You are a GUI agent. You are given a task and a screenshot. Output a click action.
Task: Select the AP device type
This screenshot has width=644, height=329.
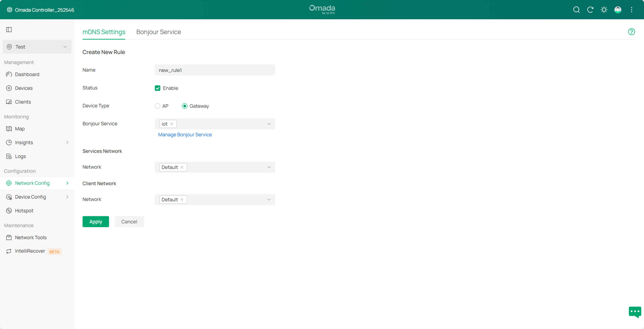click(157, 106)
